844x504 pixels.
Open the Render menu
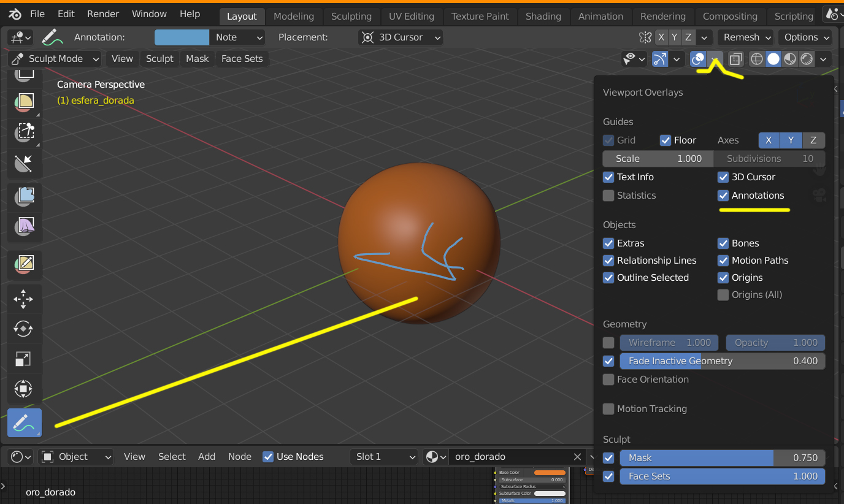pos(103,14)
